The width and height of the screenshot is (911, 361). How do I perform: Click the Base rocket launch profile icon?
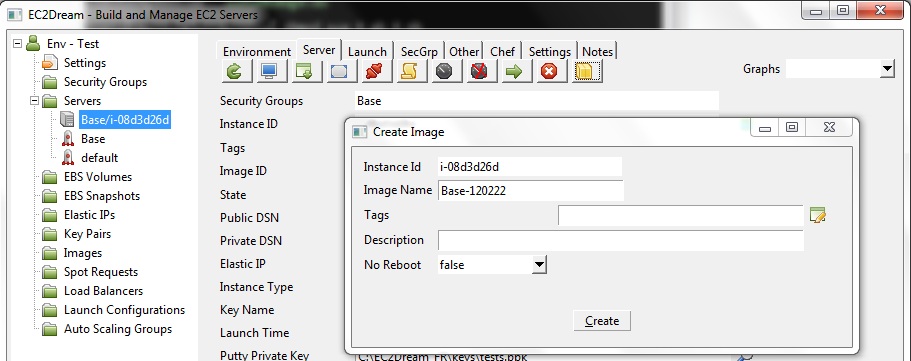[68, 139]
